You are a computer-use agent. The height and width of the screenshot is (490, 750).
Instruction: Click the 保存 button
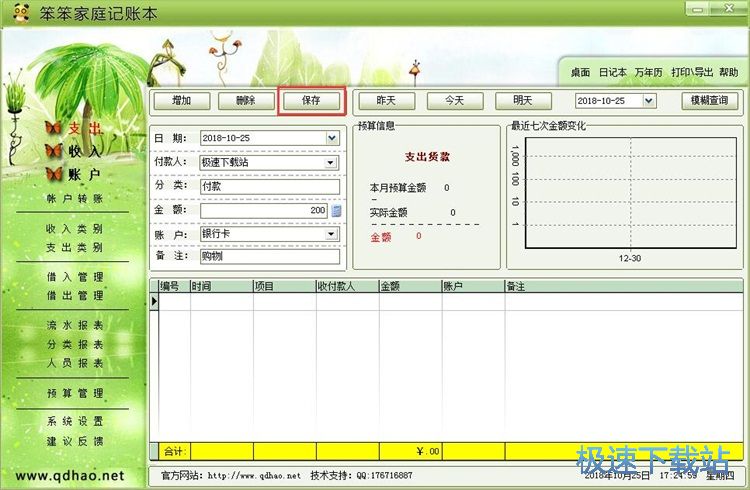pyautogui.click(x=311, y=101)
